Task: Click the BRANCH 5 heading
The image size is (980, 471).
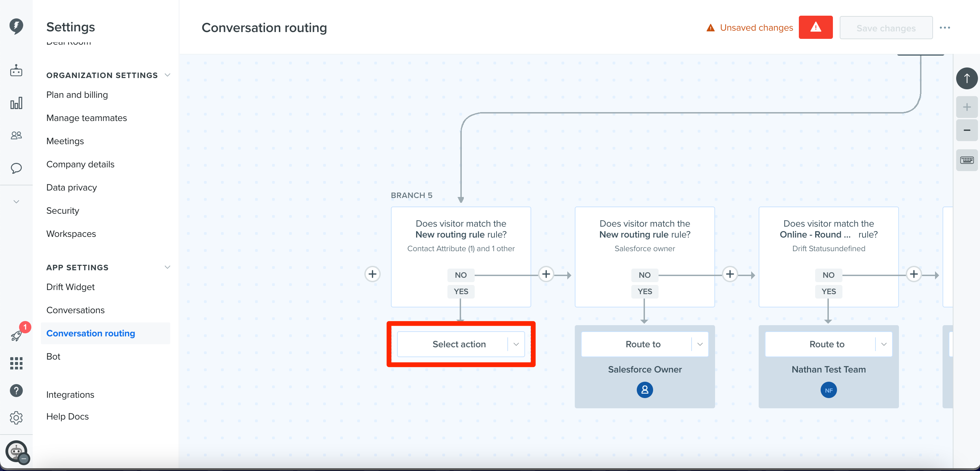Action: (411, 195)
